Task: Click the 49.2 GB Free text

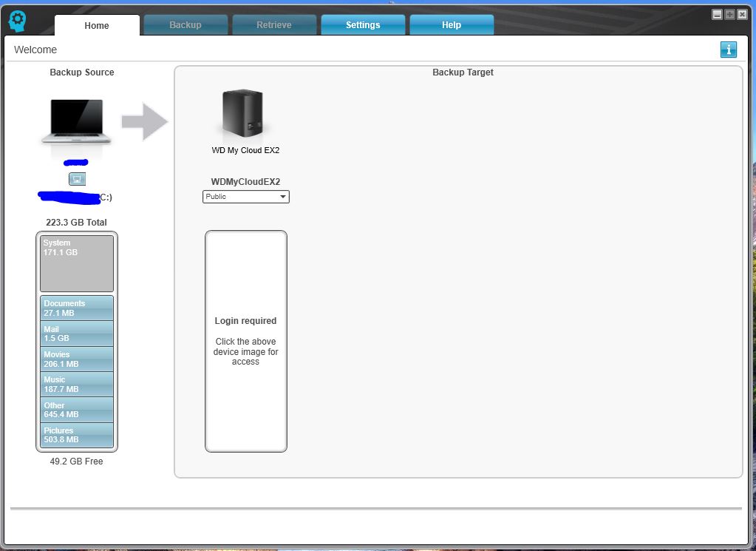Action: pyautogui.click(x=77, y=462)
